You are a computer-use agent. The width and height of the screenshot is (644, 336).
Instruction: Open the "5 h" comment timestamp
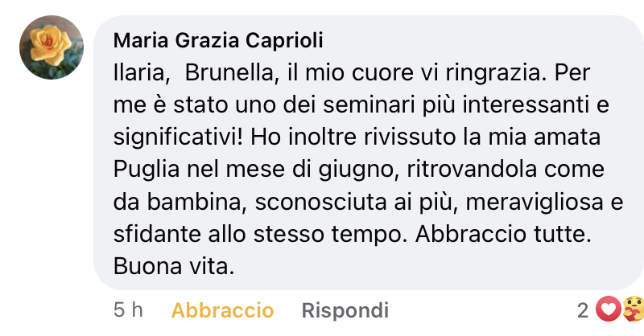coord(128,310)
